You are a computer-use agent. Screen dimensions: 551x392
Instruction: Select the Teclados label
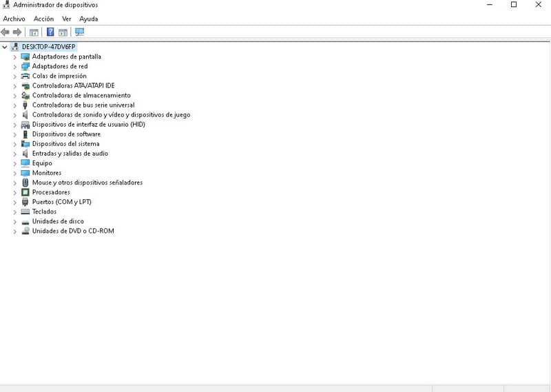point(44,212)
